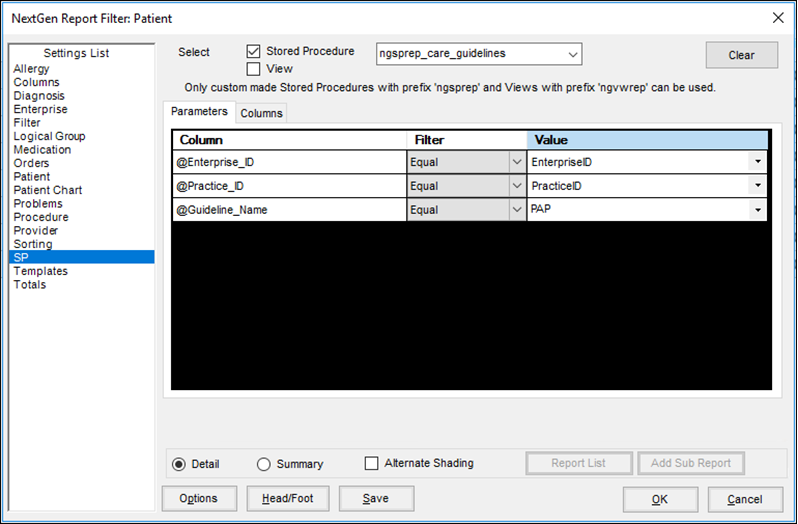Click the Head/Foot button
The height and width of the screenshot is (524, 798).
(288, 499)
